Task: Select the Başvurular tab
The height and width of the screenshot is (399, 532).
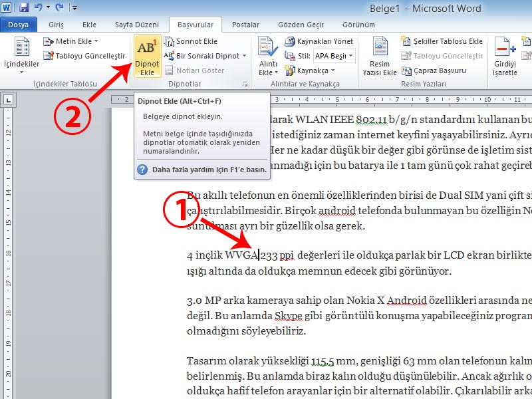Action: [x=196, y=25]
